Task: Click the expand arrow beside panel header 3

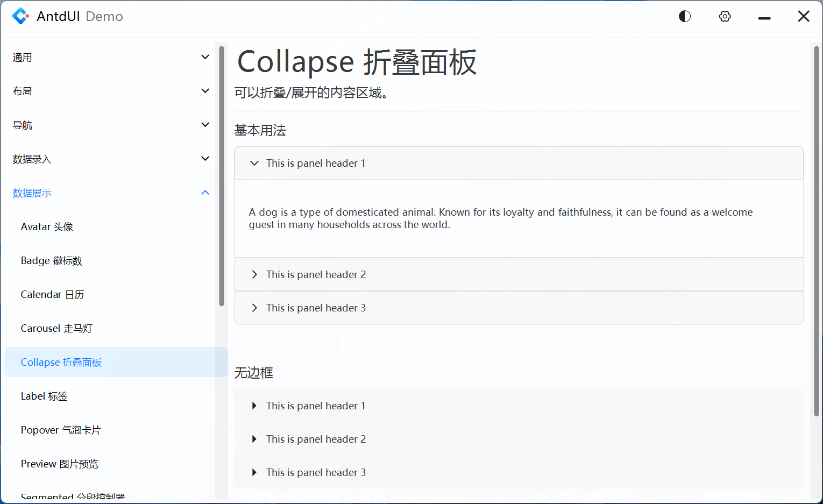Action: coord(254,308)
